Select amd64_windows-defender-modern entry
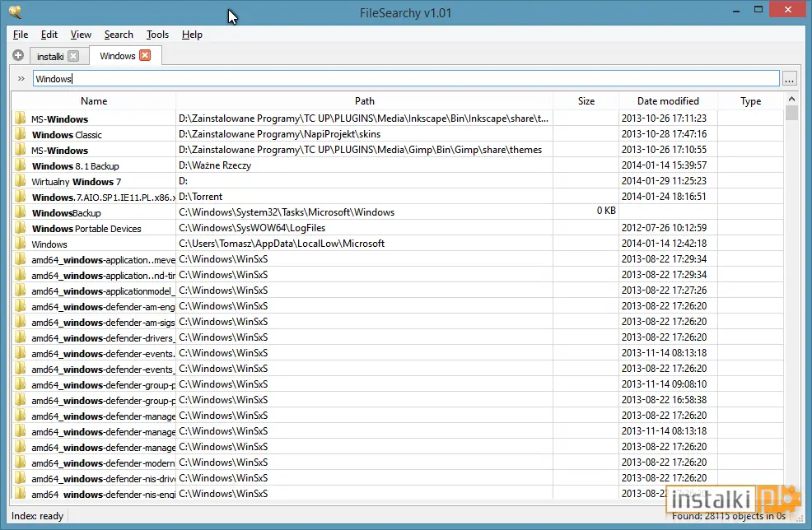The width and height of the screenshot is (812, 530). coord(103,463)
